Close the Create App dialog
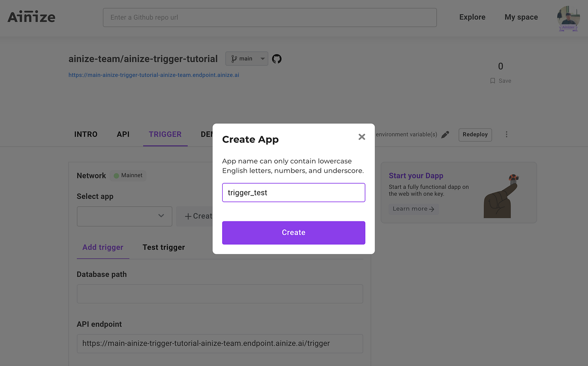The height and width of the screenshot is (366, 588). (x=362, y=137)
